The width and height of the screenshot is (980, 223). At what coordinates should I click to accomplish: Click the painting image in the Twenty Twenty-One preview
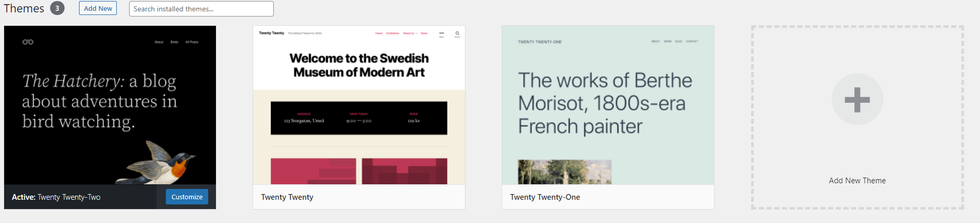(565, 172)
